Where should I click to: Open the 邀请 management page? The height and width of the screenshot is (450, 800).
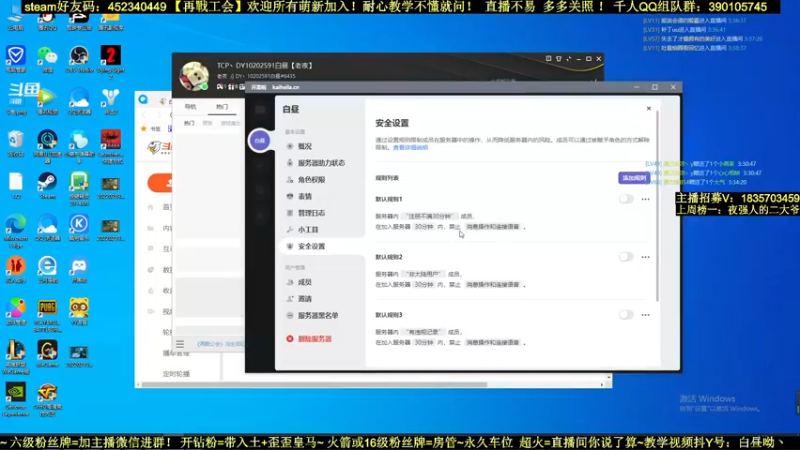[305, 299]
